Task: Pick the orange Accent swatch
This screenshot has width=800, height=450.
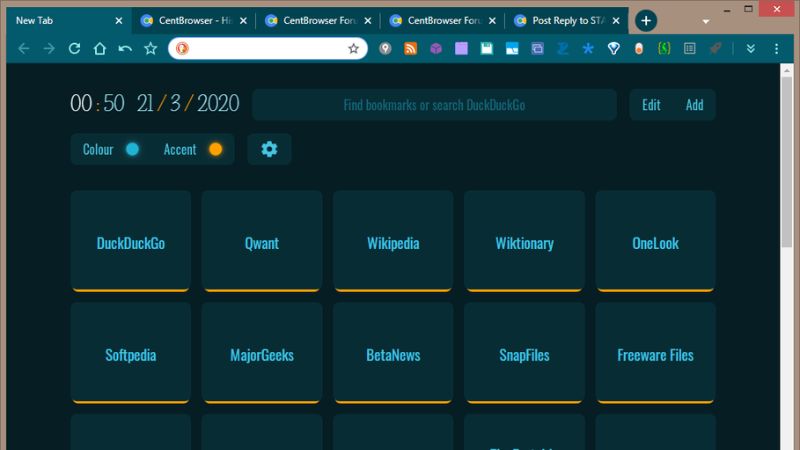Action: [x=215, y=149]
